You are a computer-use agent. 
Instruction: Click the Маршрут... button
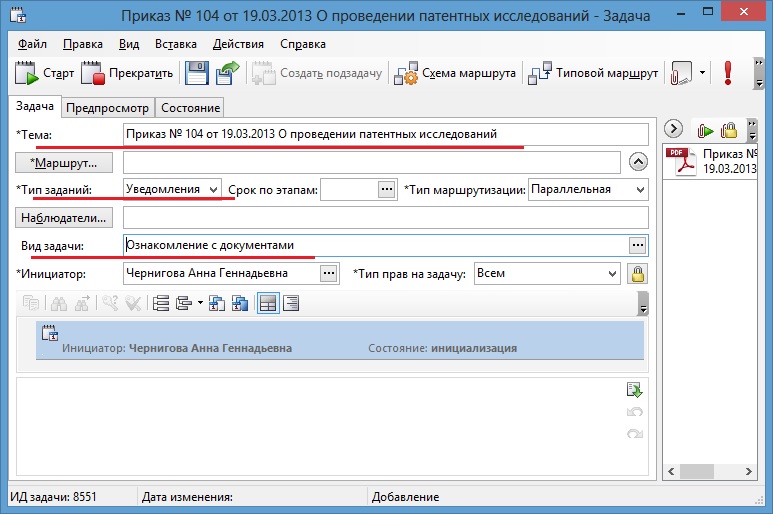65,162
